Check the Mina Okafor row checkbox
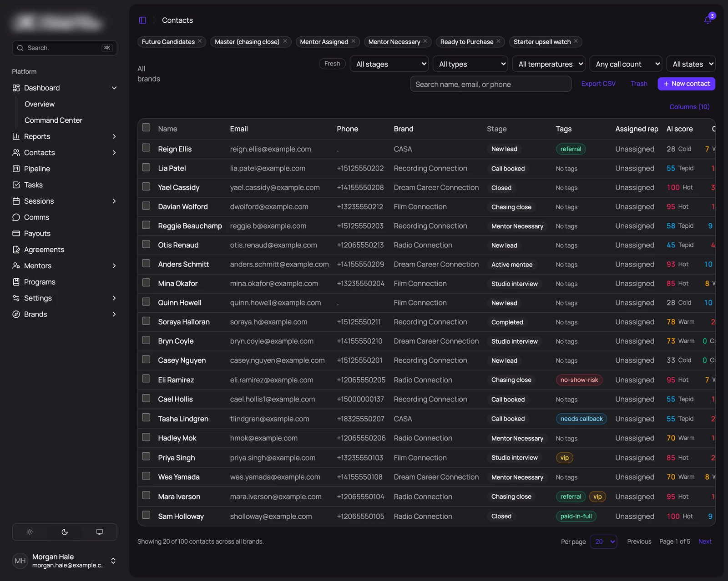Viewport: 728px width, 581px height. [146, 282]
